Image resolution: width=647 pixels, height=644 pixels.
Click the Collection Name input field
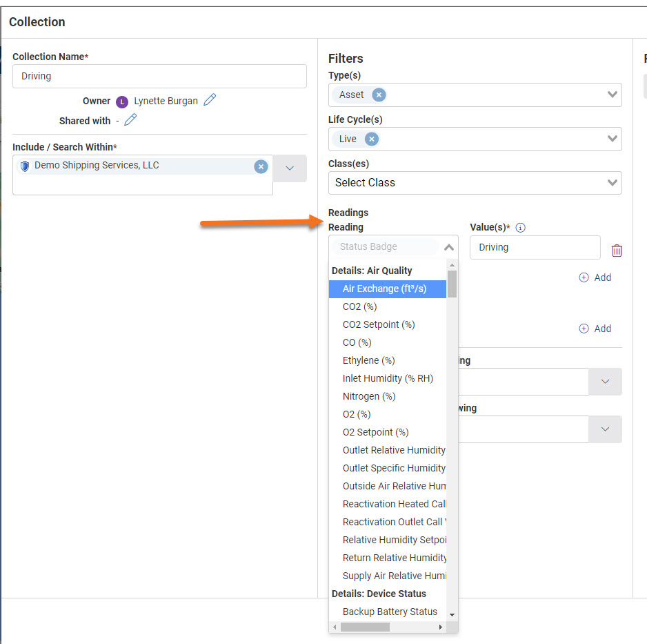click(x=159, y=77)
